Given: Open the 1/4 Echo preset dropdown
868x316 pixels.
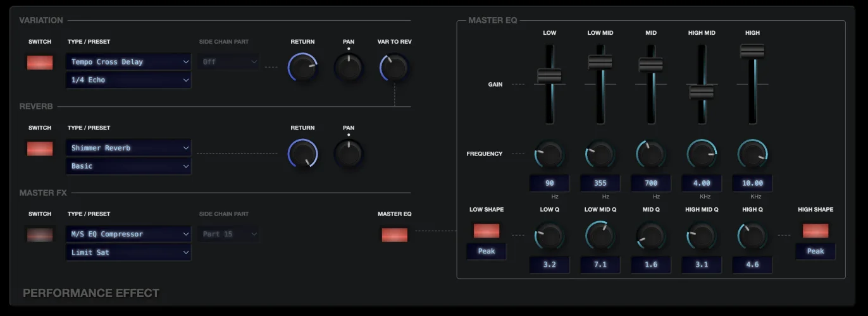Looking at the screenshot, I should (x=128, y=80).
